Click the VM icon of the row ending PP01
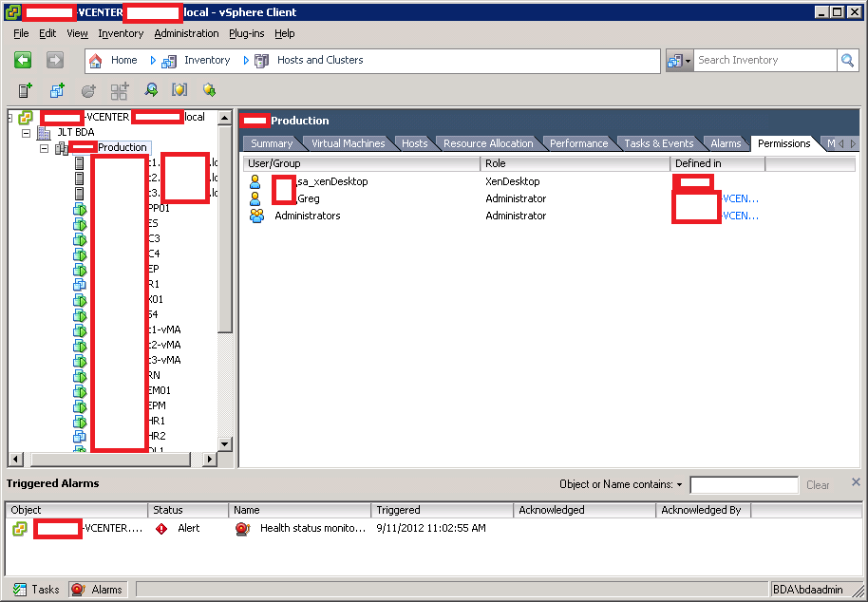Viewport: 868px width, 602px height. 80,209
